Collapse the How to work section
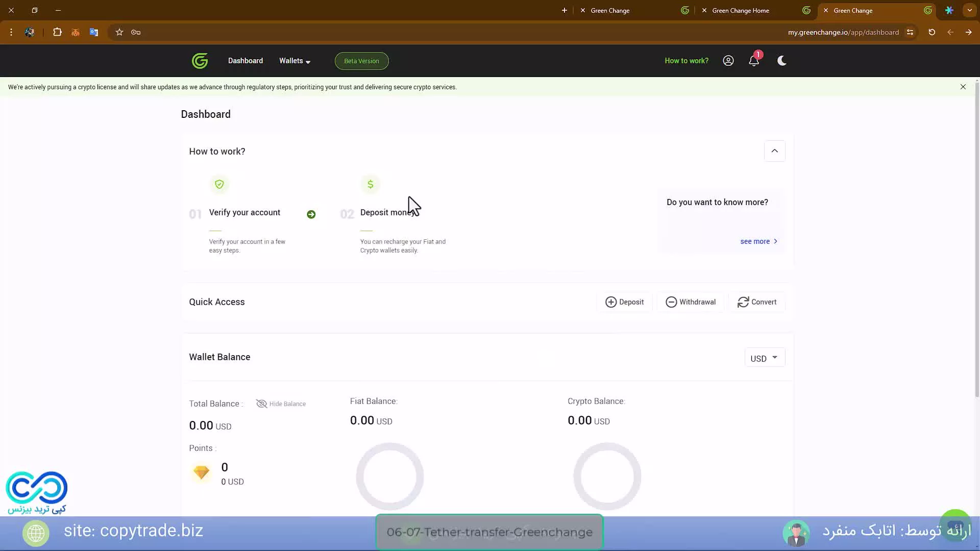This screenshot has height=551, width=980. (x=774, y=151)
